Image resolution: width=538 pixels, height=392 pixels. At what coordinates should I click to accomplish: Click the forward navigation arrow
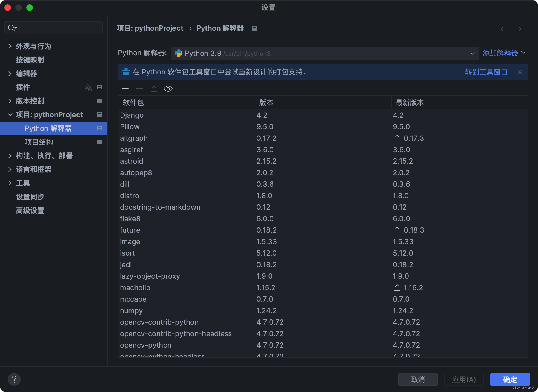tap(518, 29)
